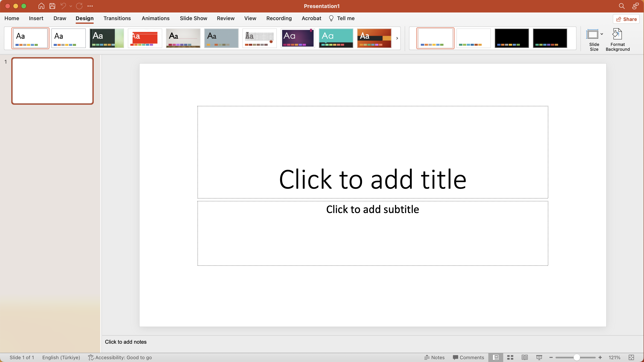The image size is (644, 362).
Task: Open the Home tab
Action: (x=12, y=18)
